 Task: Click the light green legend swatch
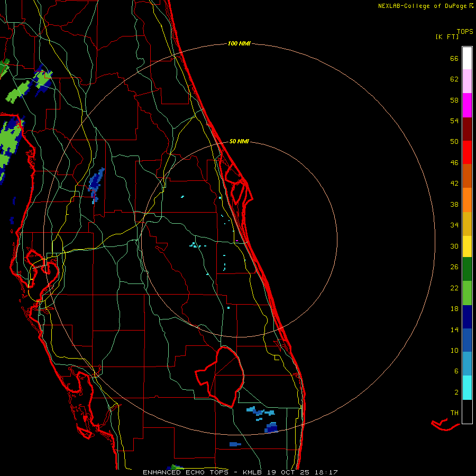coord(467,293)
